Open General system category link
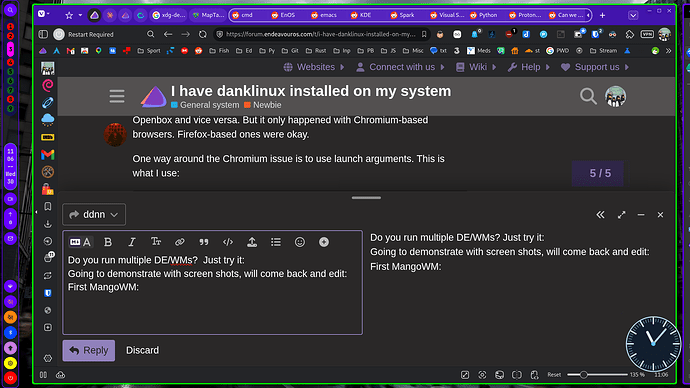690x388 pixels. tap(205, 105)
